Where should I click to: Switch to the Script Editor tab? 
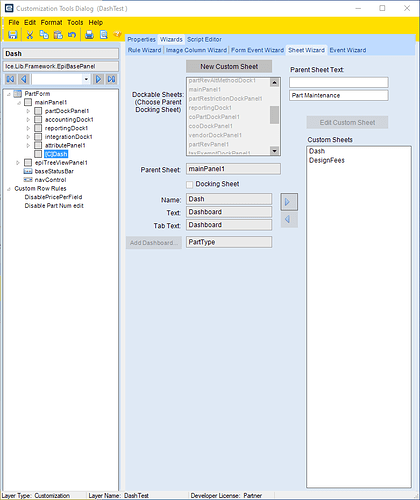point(204,39)
